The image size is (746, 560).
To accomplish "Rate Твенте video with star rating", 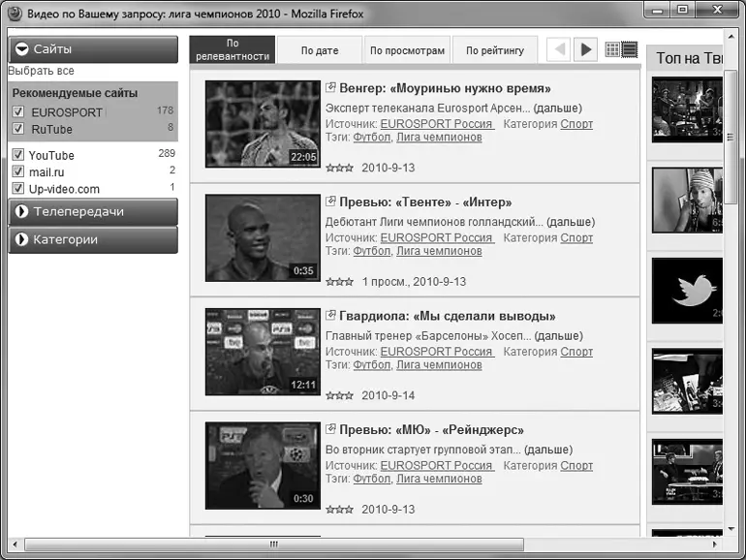I will click(x=340, y=282).
